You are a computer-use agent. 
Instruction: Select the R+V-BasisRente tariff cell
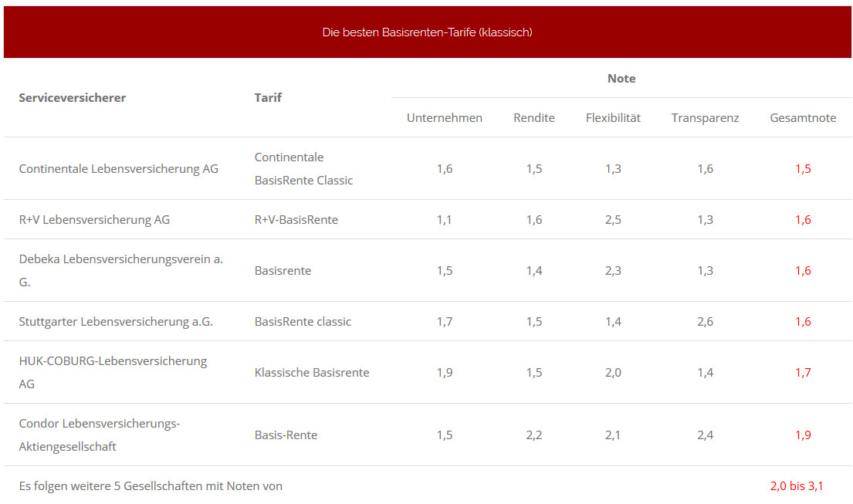coord(296,220)
